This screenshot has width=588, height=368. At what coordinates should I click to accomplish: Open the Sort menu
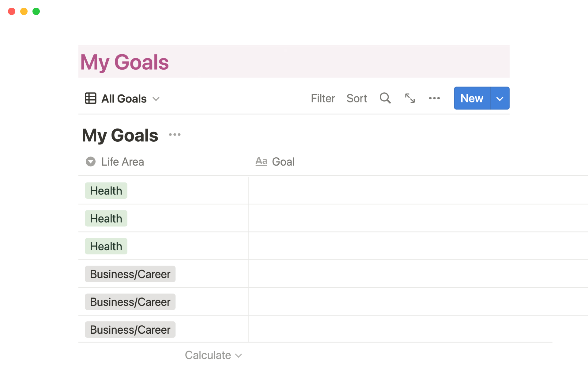(x=356, y=98)
